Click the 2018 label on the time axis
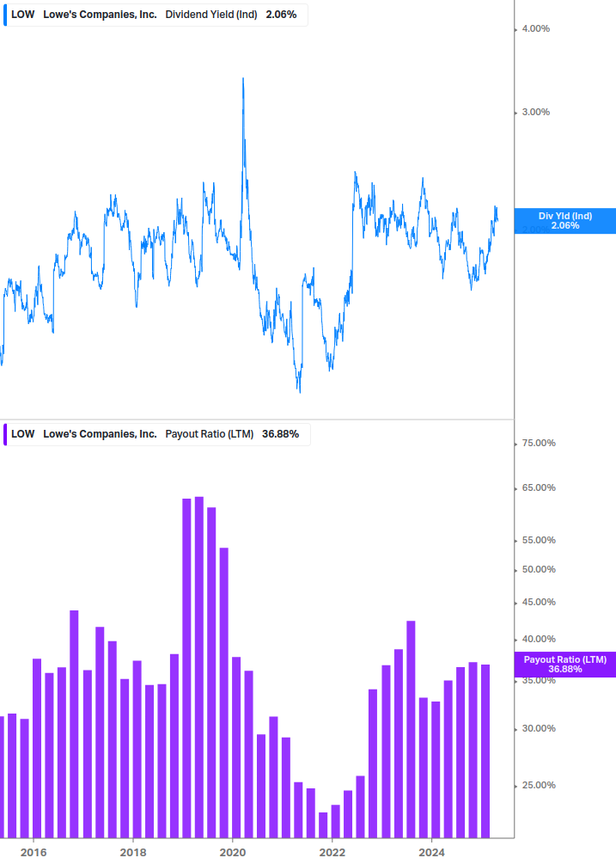 coord(133,853)
